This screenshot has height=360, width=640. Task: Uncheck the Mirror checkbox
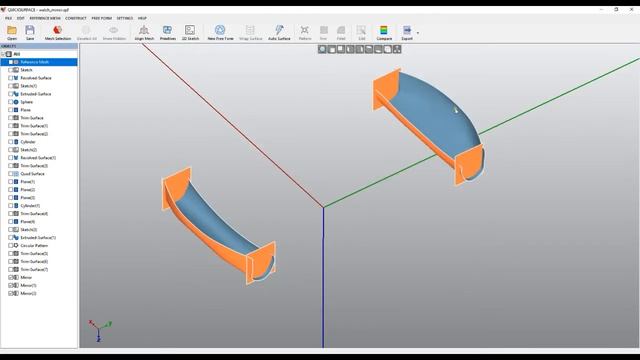click(x=11, y=278)
